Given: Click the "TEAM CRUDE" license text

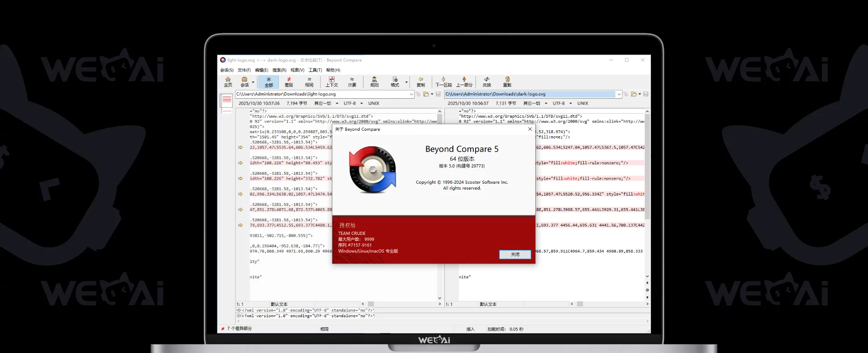Looking at the screenshot, I should 352,234.
